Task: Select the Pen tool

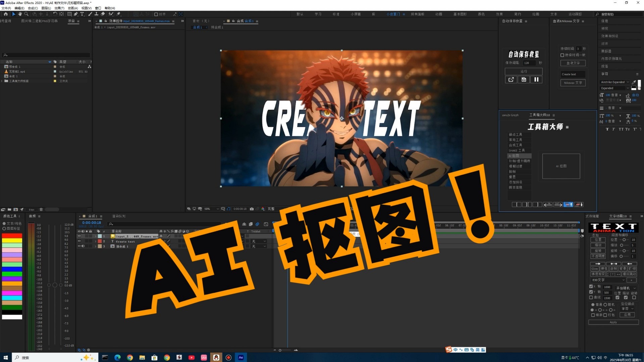Action: coord(76,14)
